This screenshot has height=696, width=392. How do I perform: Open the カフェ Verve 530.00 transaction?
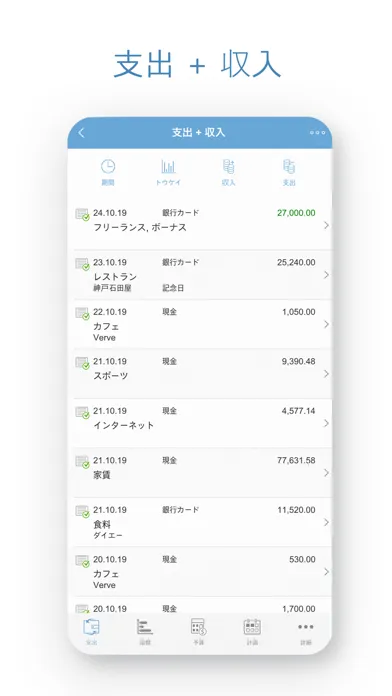click(x=202, y=572)
